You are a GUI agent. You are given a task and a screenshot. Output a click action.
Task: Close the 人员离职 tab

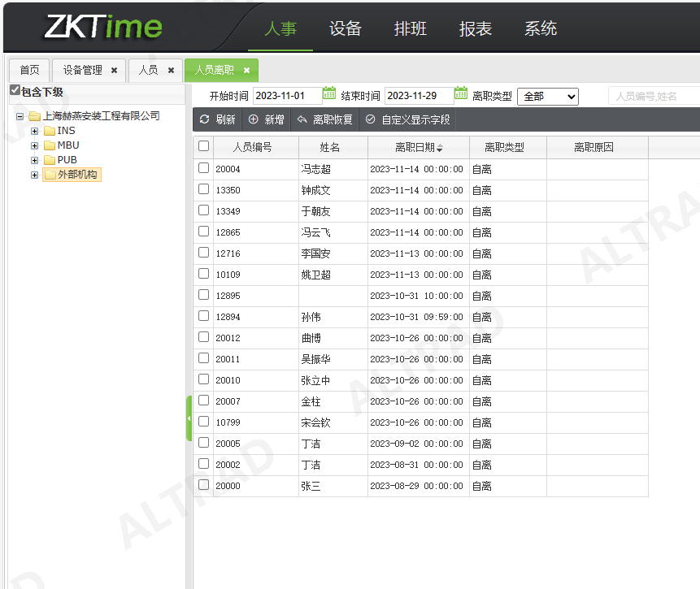coord(247,70)
